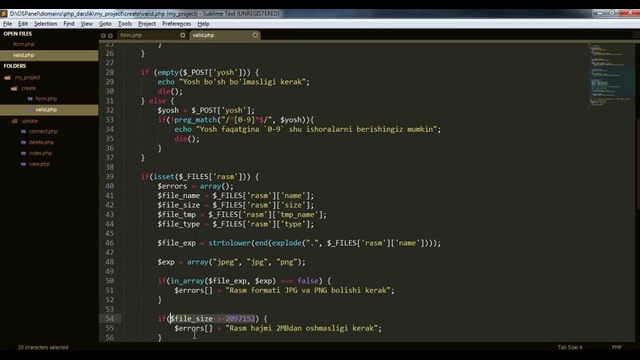
Task: Click line number 54 in the gutter
Action: [110, 319]
